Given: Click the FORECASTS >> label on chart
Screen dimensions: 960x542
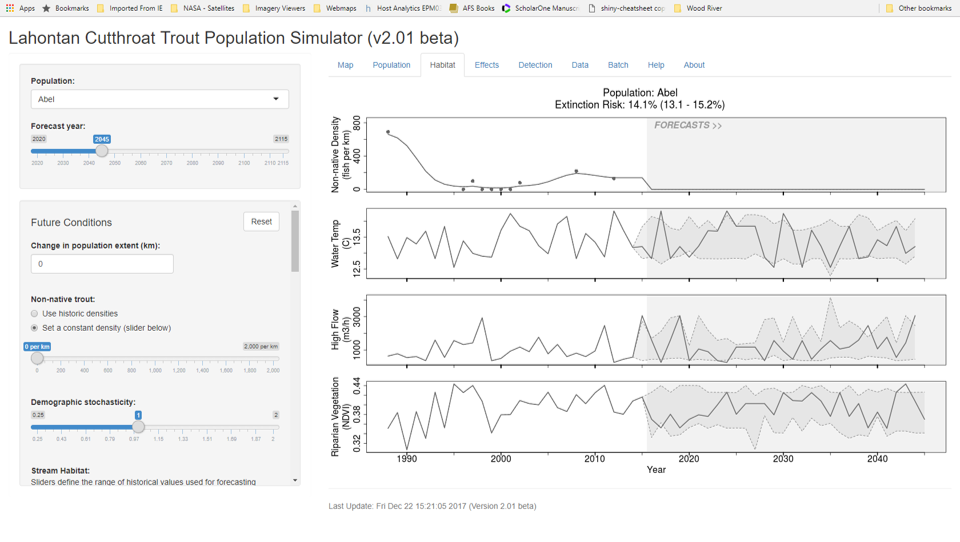Looking at the screenshot, I should 688,126.
